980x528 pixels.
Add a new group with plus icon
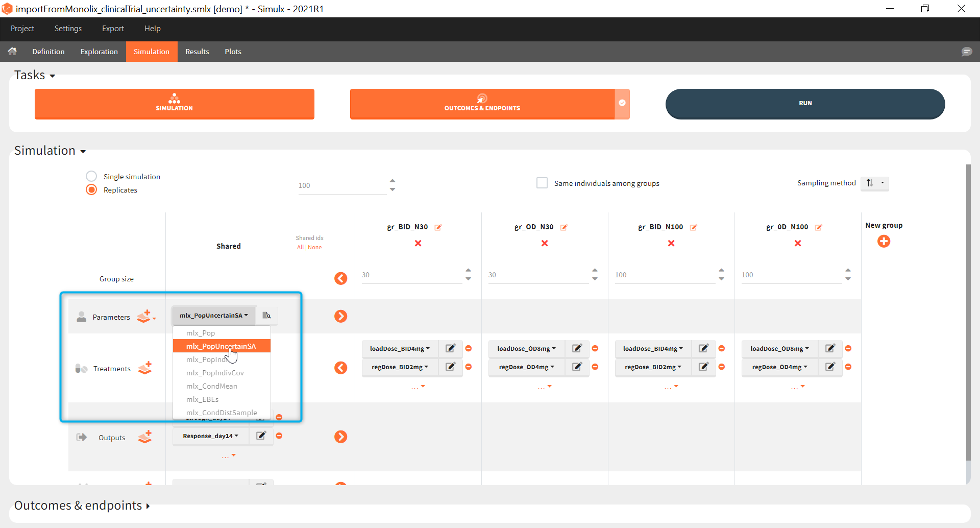tap(884, 242)
